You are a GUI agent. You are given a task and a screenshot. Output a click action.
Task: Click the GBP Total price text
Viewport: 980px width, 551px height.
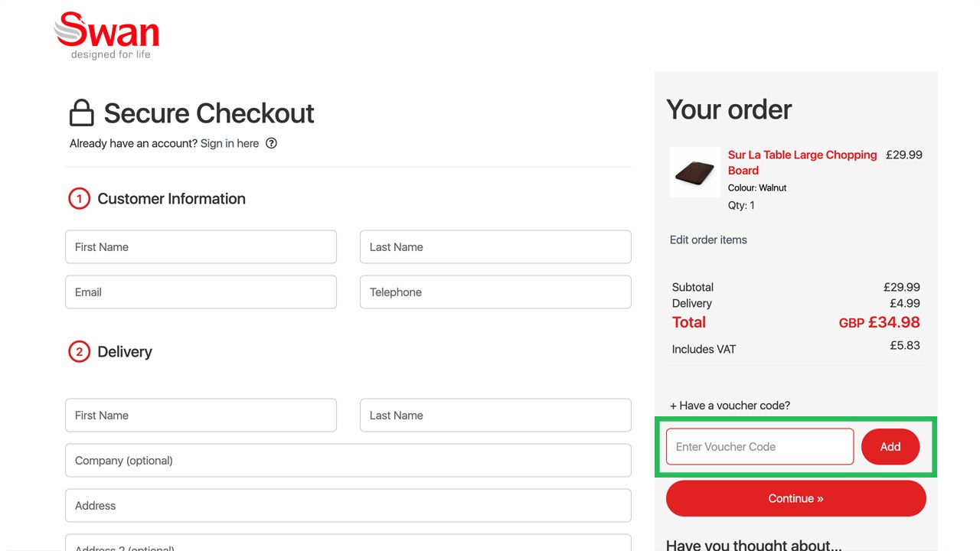(879, 322)
